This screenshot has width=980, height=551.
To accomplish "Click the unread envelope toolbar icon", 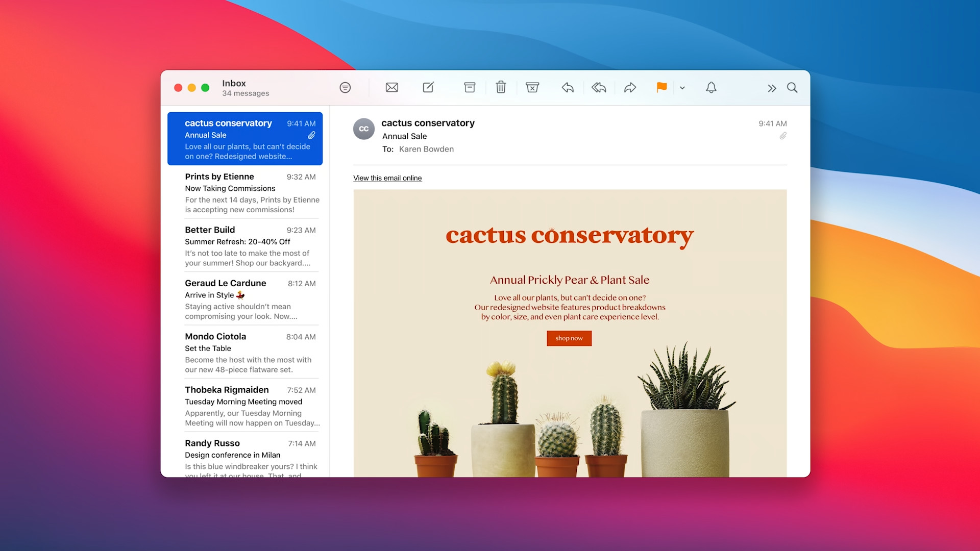I will [x=391, y=87].
